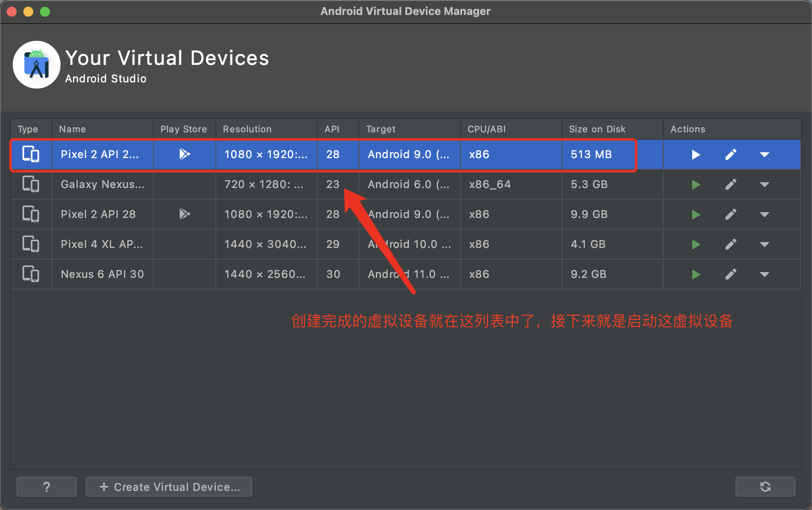
Task: Select the Pixel 2 API 2... name cell
Action: [x=103, y=154]
